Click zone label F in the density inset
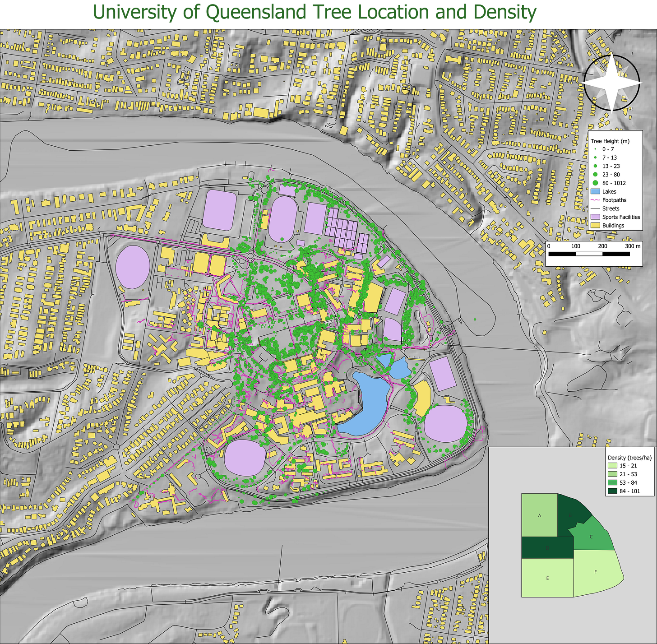657x644 pixels. click(x=596, y=572)
